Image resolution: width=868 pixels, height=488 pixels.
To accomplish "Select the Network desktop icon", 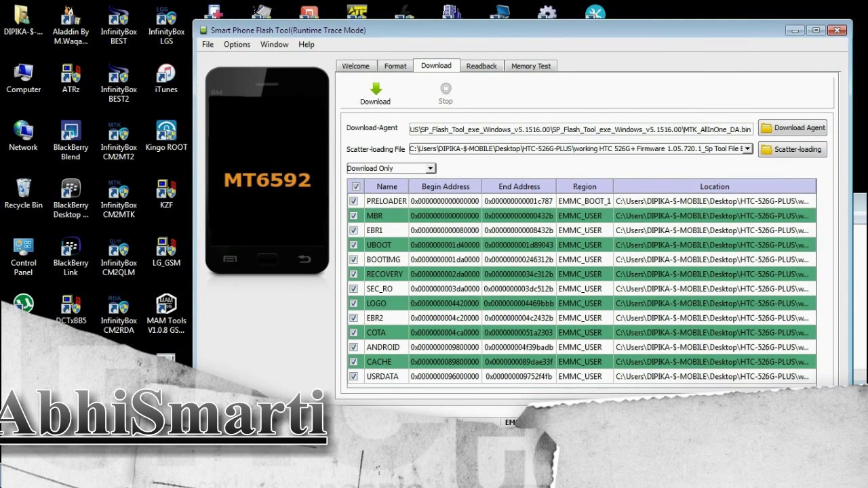I will 24,136.
